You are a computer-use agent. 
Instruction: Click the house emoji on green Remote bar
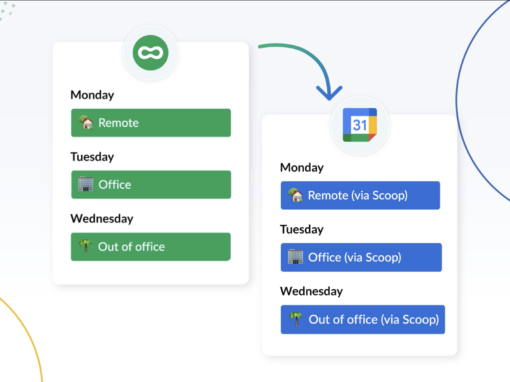(x=86, y=122)
